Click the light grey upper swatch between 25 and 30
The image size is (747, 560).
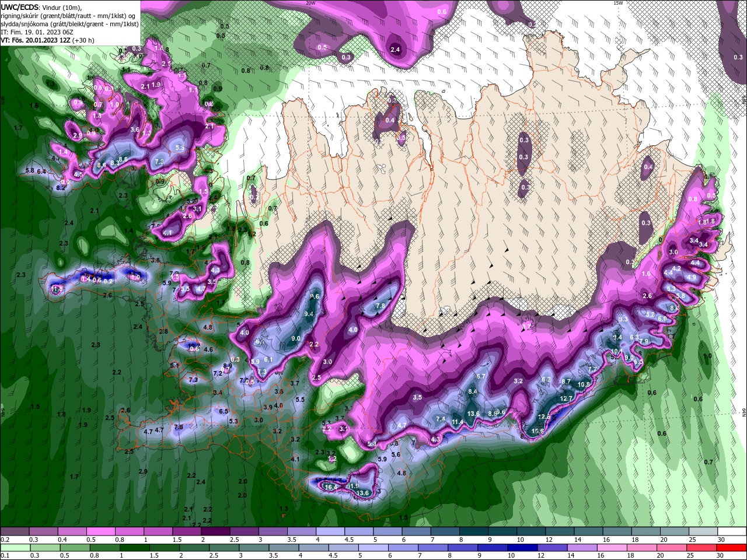[x=704, y=531]
